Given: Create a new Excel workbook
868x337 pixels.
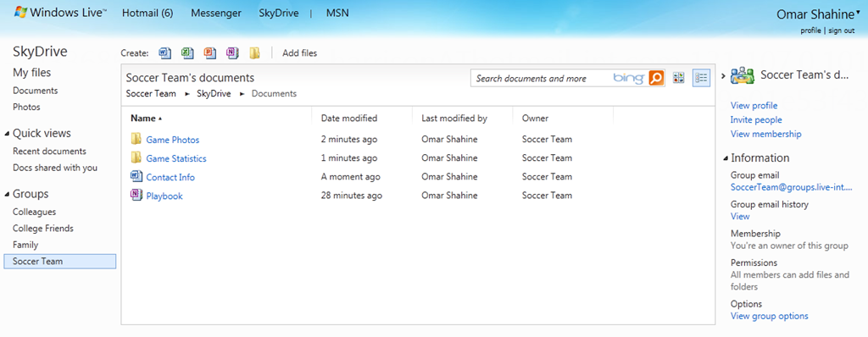Looking at the screenshot, I should pos(187,53).
